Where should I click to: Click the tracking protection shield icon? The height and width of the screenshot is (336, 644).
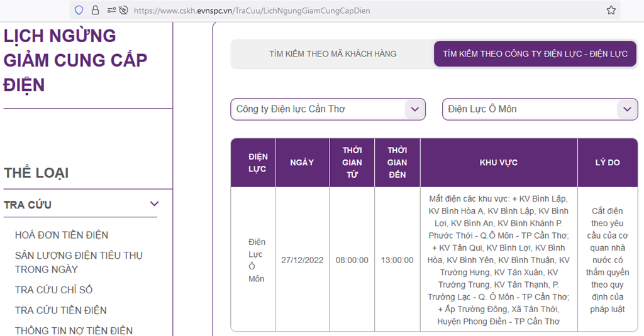pyautogui.click(x=79, y=10)
